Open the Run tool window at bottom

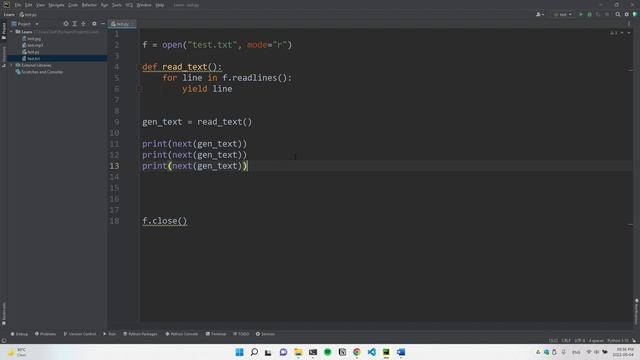(x=109, y=334)
